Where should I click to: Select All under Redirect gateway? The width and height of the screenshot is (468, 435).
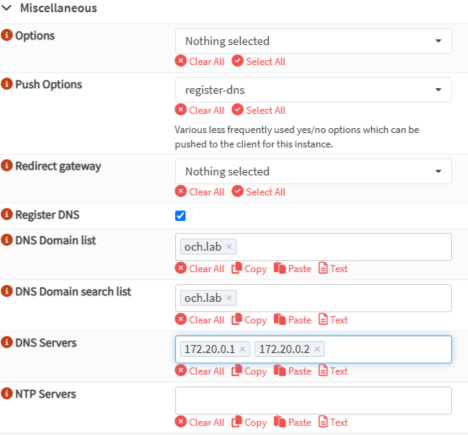point(259,192)
